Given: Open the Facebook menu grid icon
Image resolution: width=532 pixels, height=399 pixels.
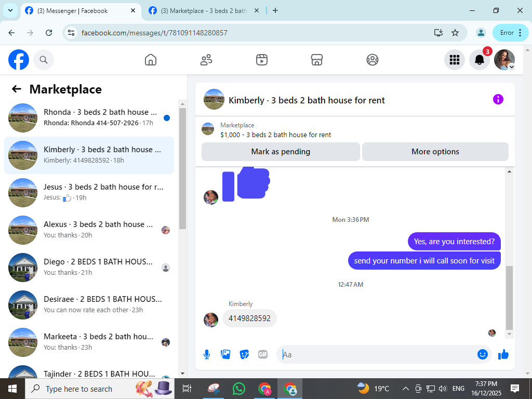Looking at the screenshot, I should pyautogui.click(x=454, y=60).
